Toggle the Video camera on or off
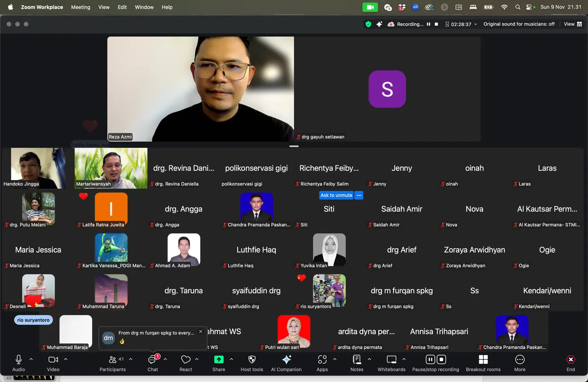The height and width of the screenshot is (382, 588). (53, 360)
